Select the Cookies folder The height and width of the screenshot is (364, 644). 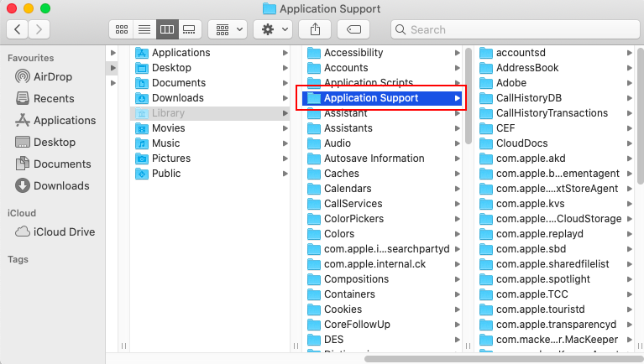(382, 309)
